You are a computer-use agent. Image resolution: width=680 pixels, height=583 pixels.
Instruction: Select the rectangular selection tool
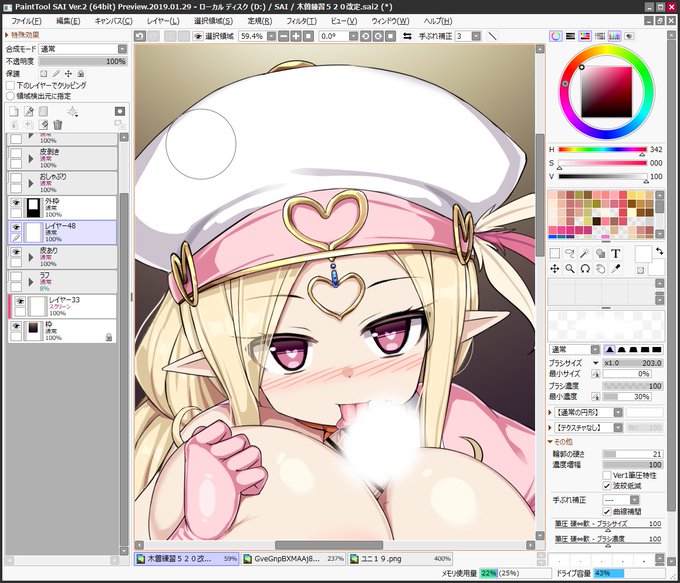[x=555, y=253]
